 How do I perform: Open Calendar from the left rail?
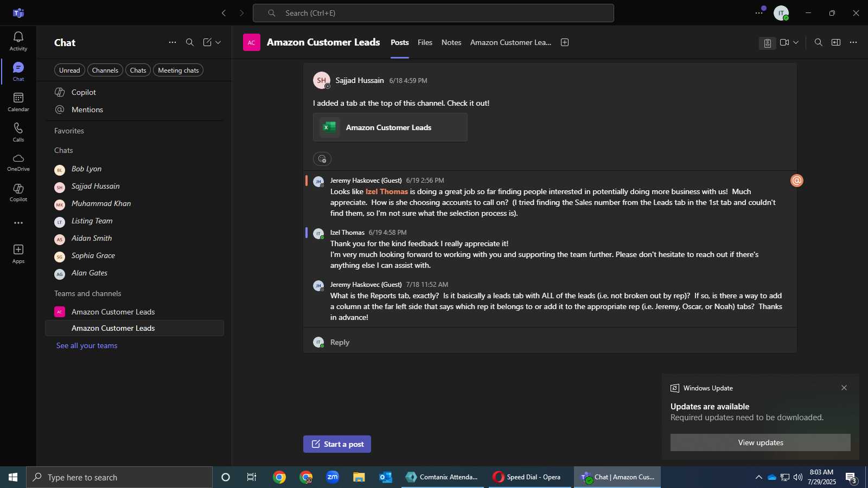(x=18, y=102)
